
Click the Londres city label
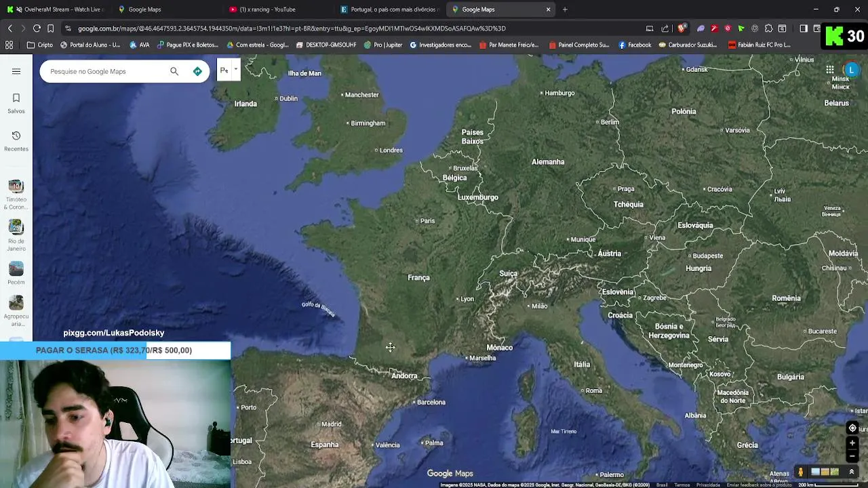click(391, 150)
